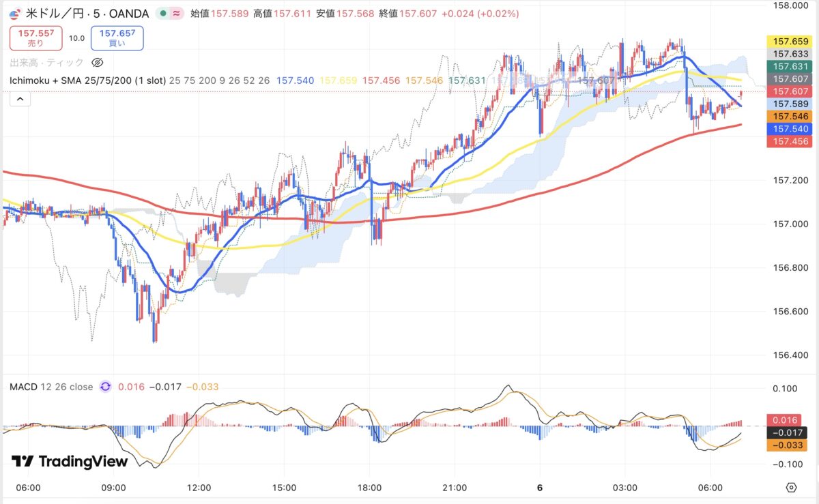Click the 出来高 · ティック volume indicator label
Image resolution: width=819 pixels, height=504 pixels.
(x=46, y=63)
